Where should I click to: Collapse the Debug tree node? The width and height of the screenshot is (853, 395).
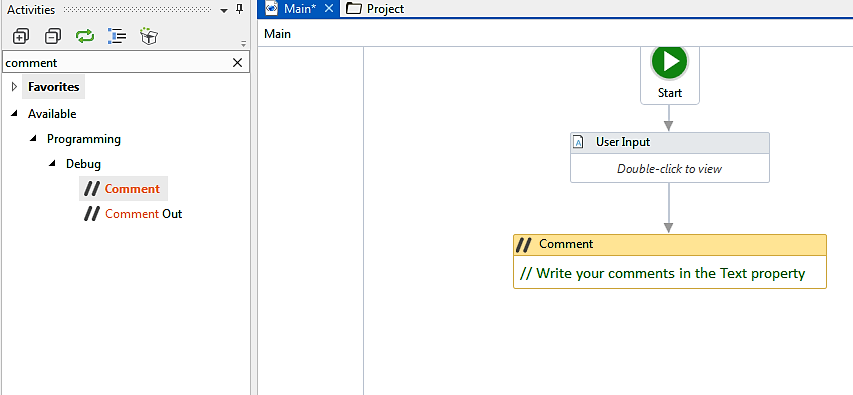click(x=53, y=163)
